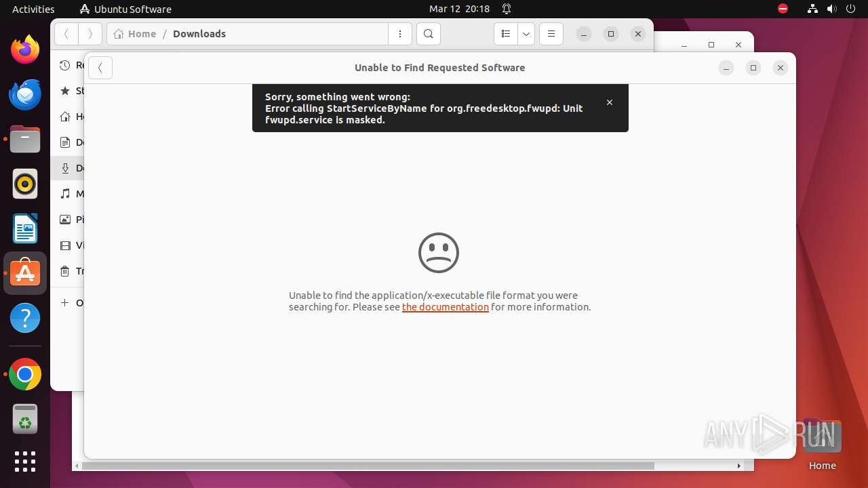
Task: Open the Files path options menu
Action: click(x=400, y=34)
